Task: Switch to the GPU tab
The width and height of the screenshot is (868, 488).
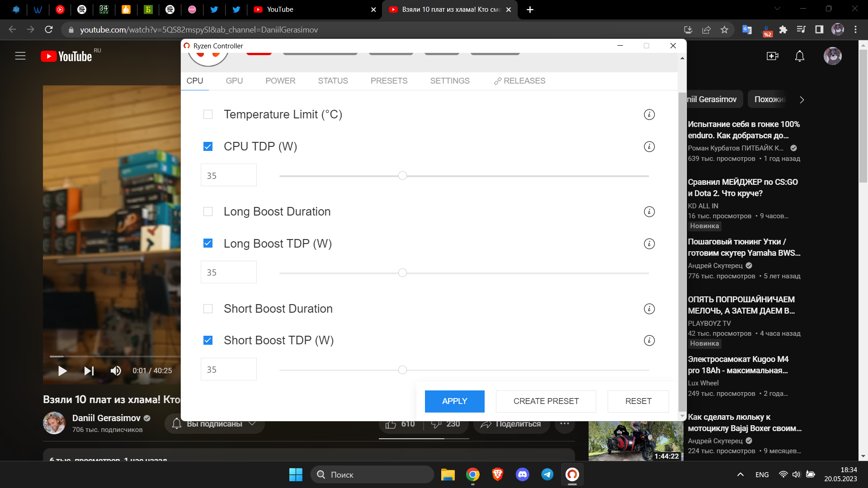Action: click(x=234, y=80)
